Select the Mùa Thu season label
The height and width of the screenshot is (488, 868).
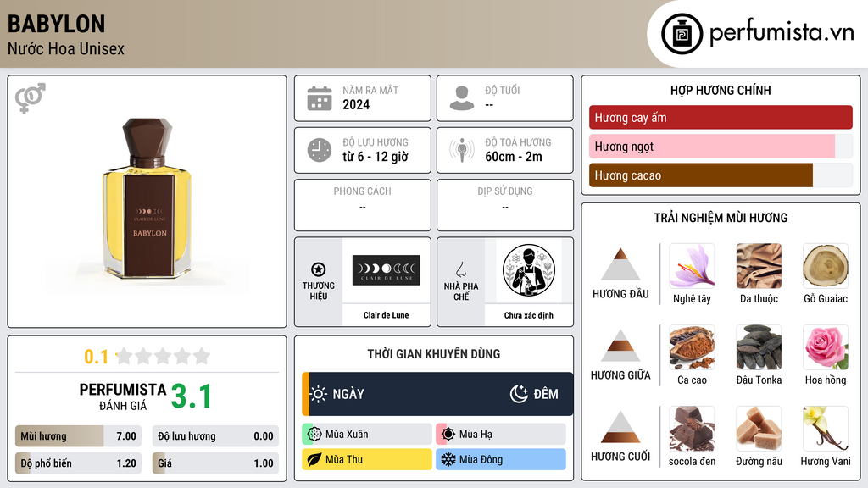point(344,460)
